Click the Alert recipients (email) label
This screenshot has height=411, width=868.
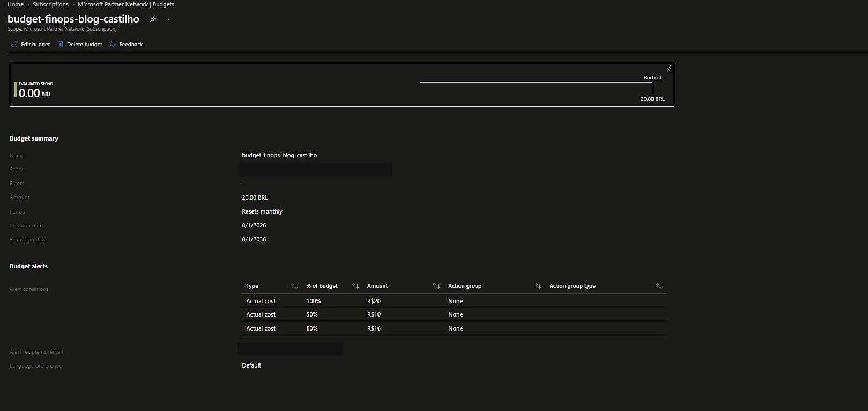click(37, 352)
